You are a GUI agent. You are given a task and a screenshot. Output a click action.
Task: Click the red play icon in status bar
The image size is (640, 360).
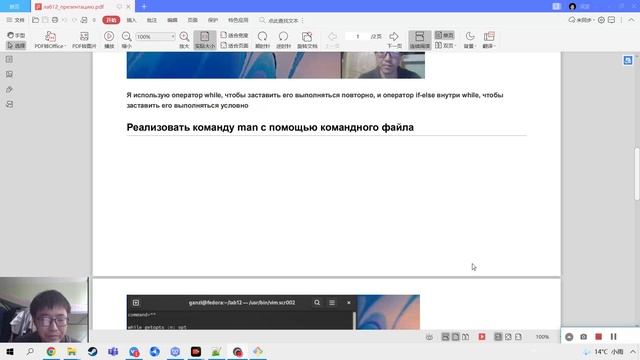tap(482, 337)
